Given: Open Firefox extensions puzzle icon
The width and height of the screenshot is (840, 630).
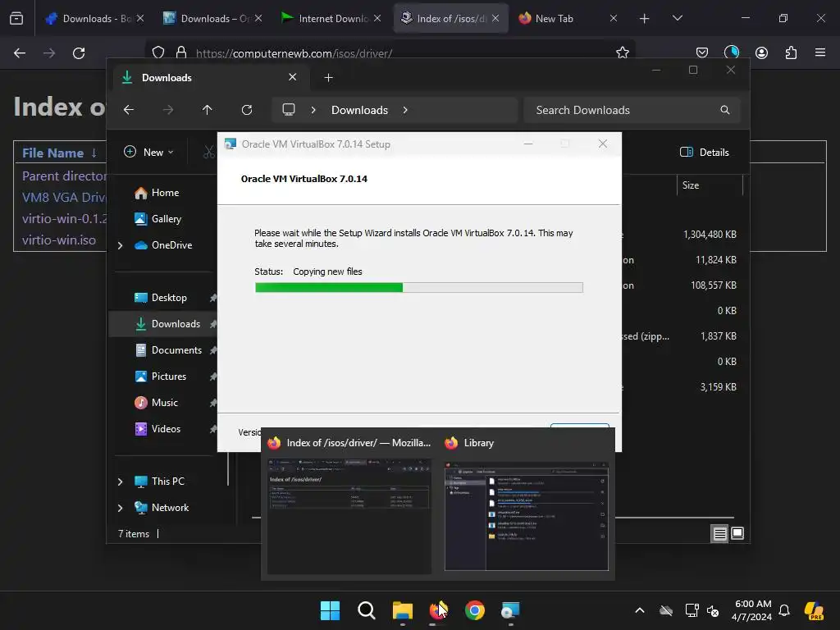Looking at the screenshot, I should point(791,52).
